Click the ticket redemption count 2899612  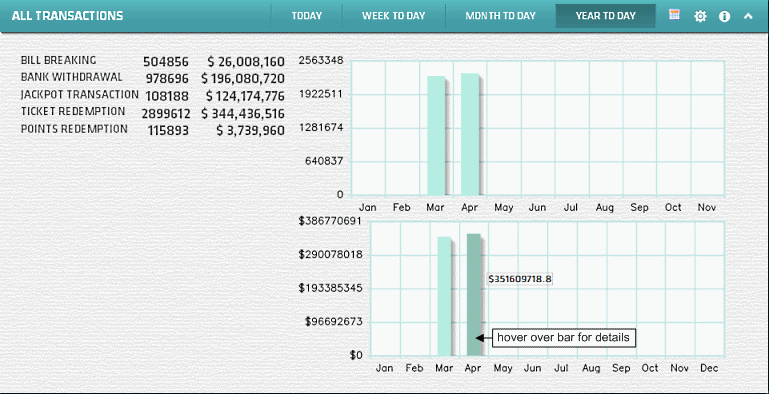pyautogui.click(x=166, y=114)
